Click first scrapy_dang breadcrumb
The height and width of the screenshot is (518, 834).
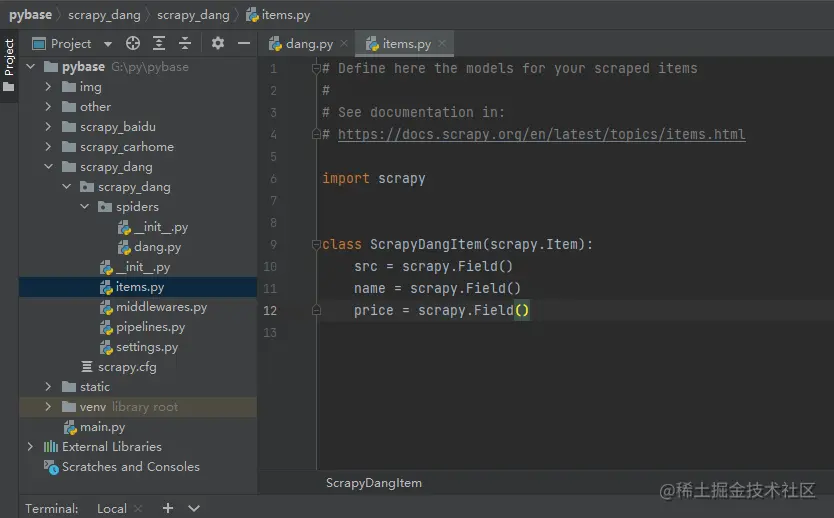click(104, 15)
